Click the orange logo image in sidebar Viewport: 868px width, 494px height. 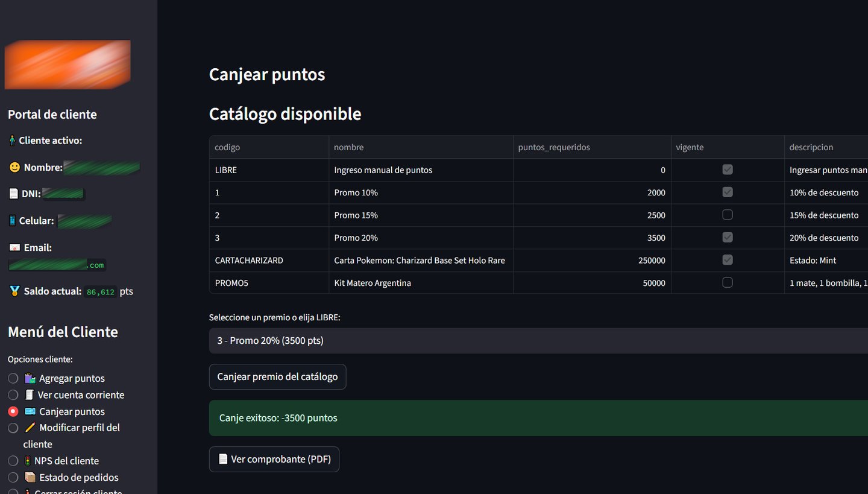(68, 65)
